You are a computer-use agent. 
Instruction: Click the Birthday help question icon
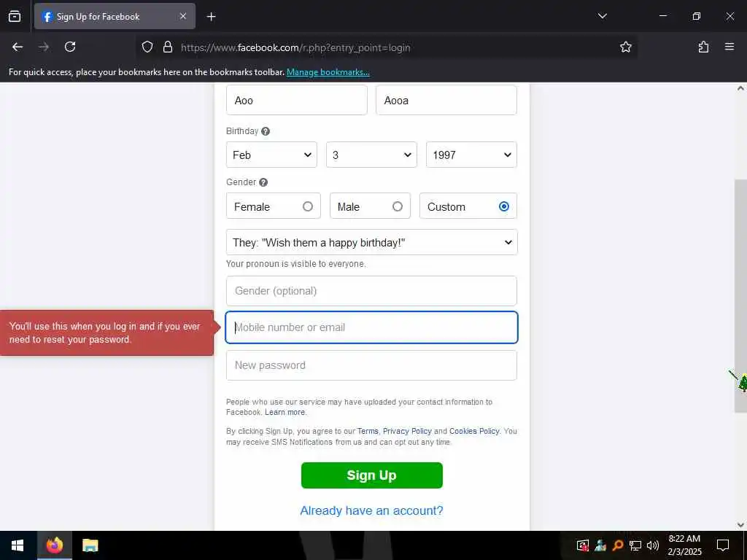tap(266, 131)
